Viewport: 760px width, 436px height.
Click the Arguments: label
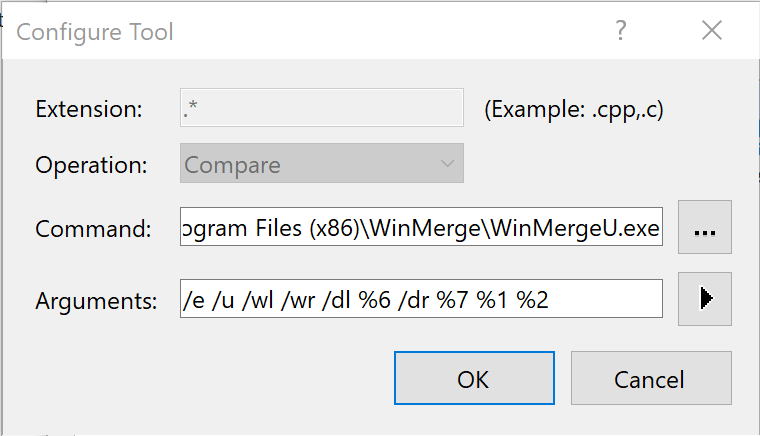[96, 301]
